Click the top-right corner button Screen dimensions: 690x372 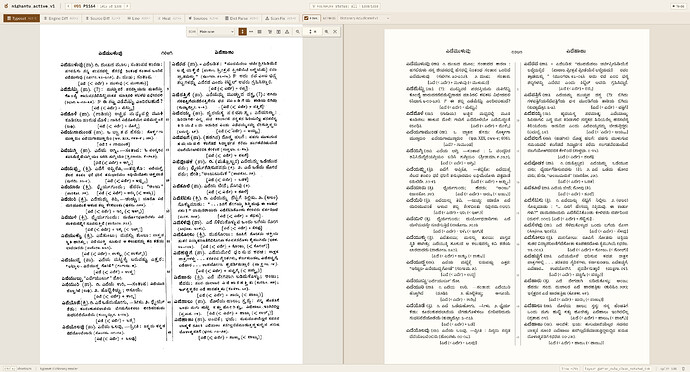tap(678, 6)
